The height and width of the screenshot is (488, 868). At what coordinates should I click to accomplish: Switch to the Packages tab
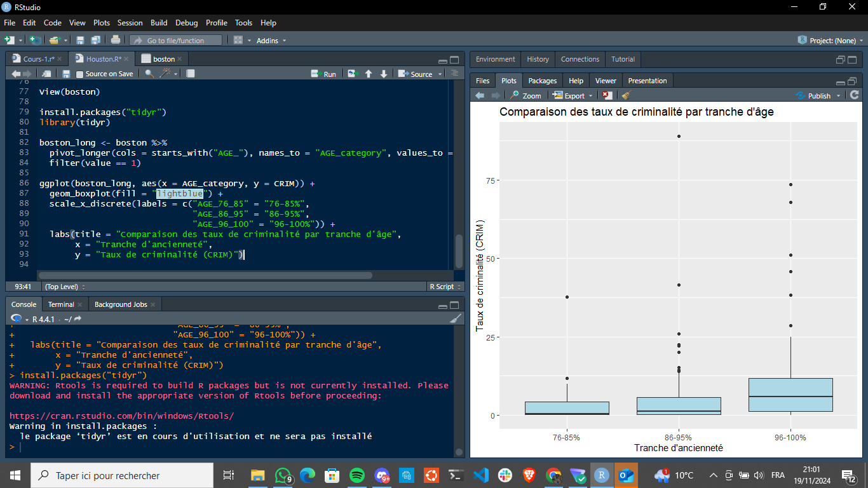542,81
